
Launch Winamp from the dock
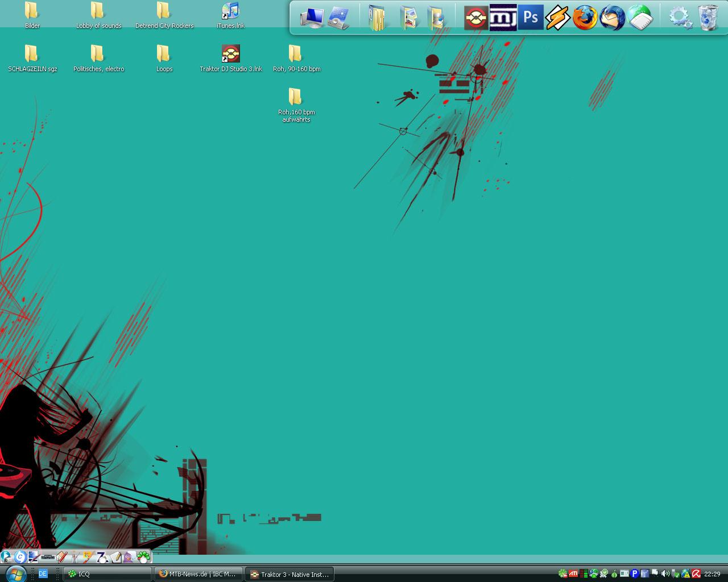pyautogui.click(x=557, y=18)
